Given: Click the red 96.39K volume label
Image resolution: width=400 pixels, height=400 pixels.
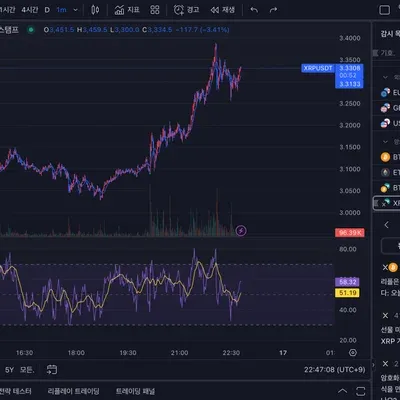Looking at the screenshot, I should 350,233.
